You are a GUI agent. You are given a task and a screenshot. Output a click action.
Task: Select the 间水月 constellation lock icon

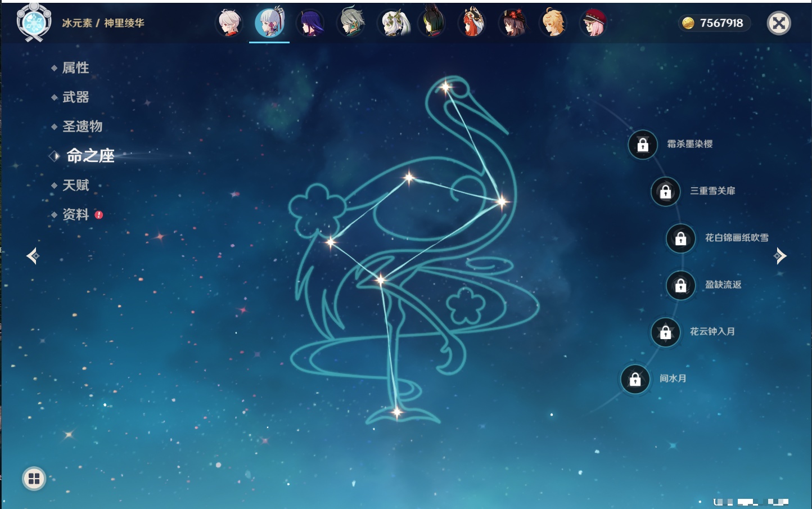[x=635, y=379]
